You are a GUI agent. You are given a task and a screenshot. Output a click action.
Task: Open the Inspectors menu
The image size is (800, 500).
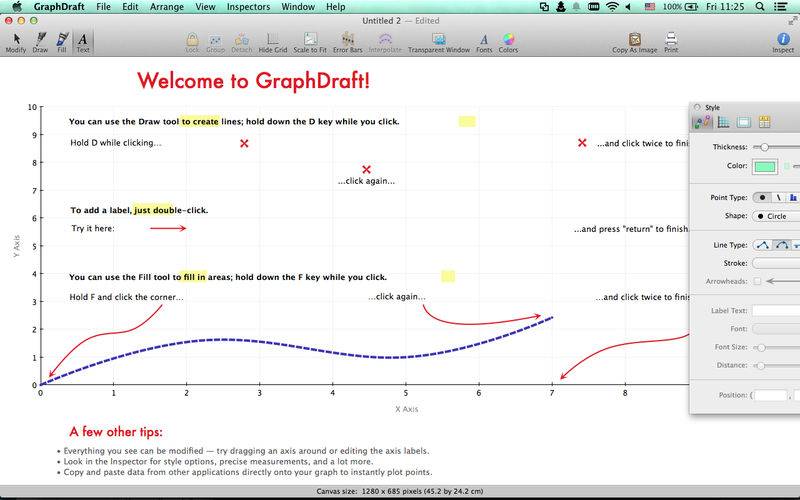248,7
